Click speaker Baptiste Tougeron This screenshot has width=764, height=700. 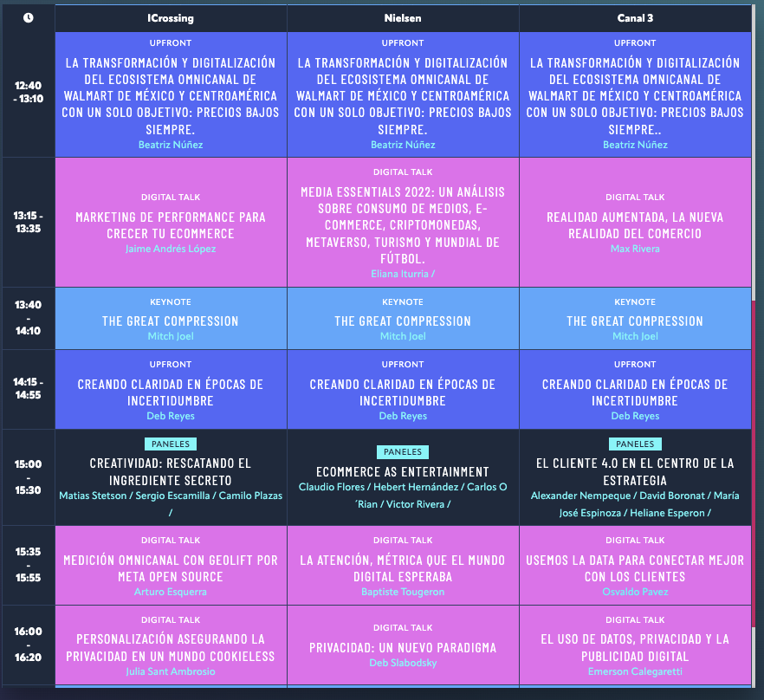403,592
